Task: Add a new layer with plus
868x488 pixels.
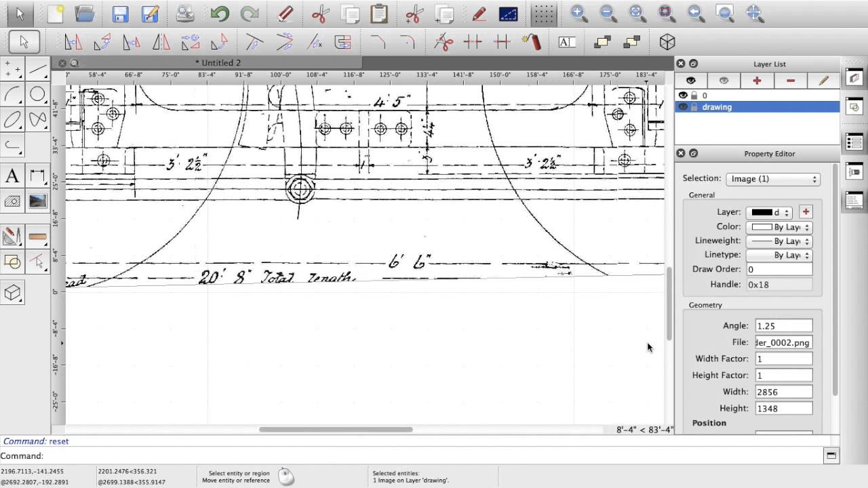Action: click(x=757, y=81)
